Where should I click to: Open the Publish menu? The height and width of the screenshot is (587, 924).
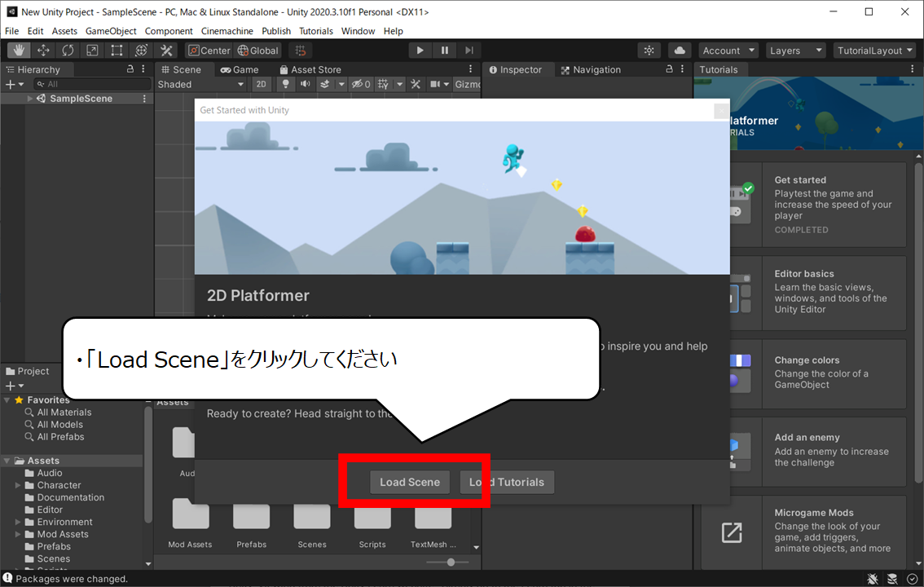tap(276, 31)
